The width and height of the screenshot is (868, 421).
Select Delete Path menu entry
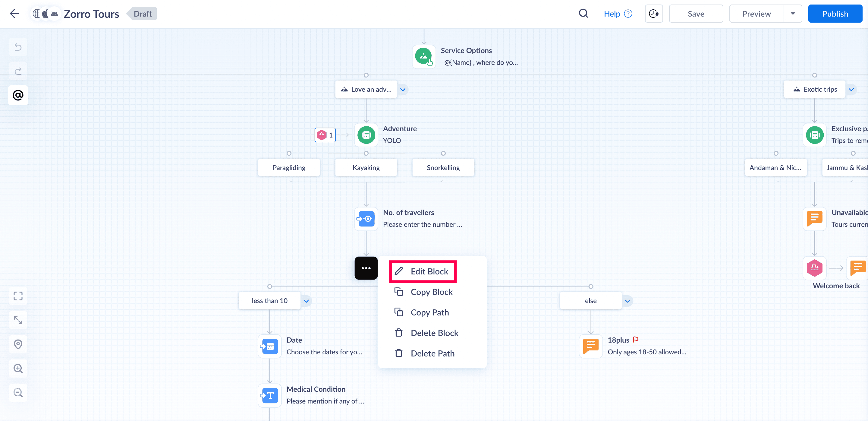click(x=432, y=353)
